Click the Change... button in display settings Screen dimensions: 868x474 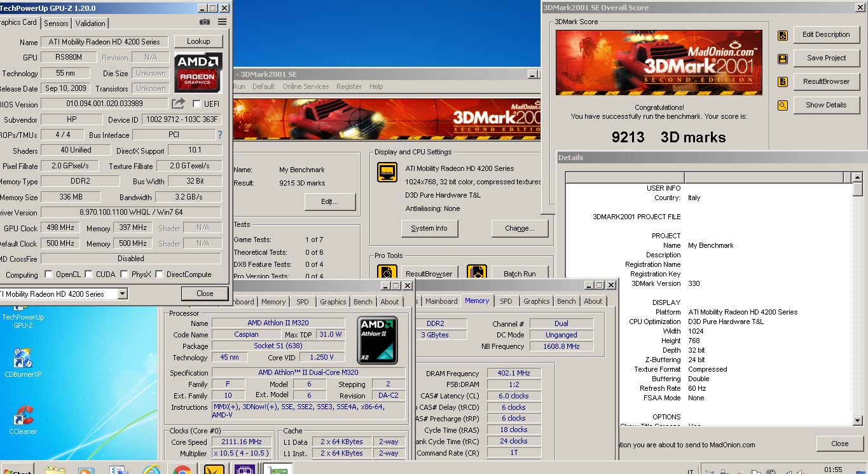520,228
